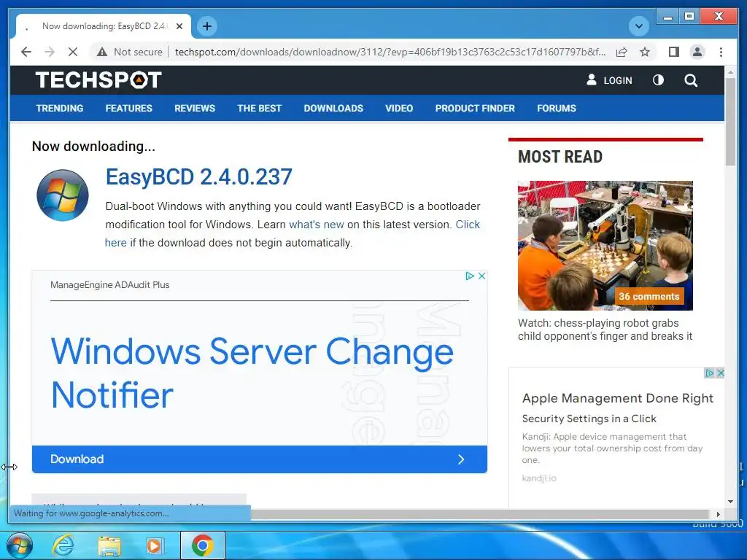Click the MOST READ heading
This screenshot has width=747, height=560.
point(560,157)
